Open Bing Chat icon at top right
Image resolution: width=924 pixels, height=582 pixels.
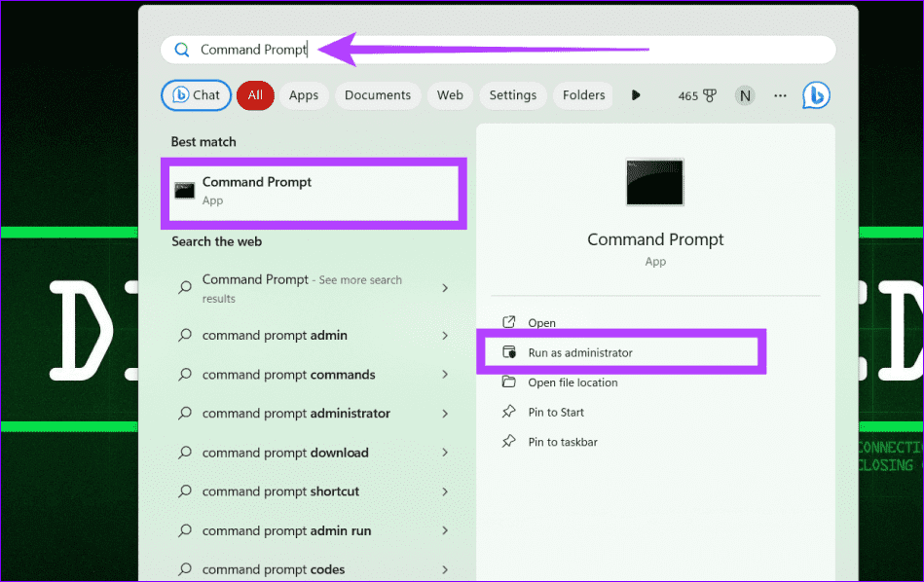pyautogui.click(x=816, y=94)
